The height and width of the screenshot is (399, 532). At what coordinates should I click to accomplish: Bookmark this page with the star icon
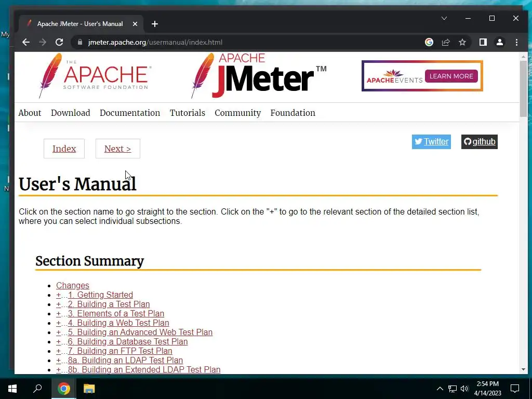[x=462, y=42]
